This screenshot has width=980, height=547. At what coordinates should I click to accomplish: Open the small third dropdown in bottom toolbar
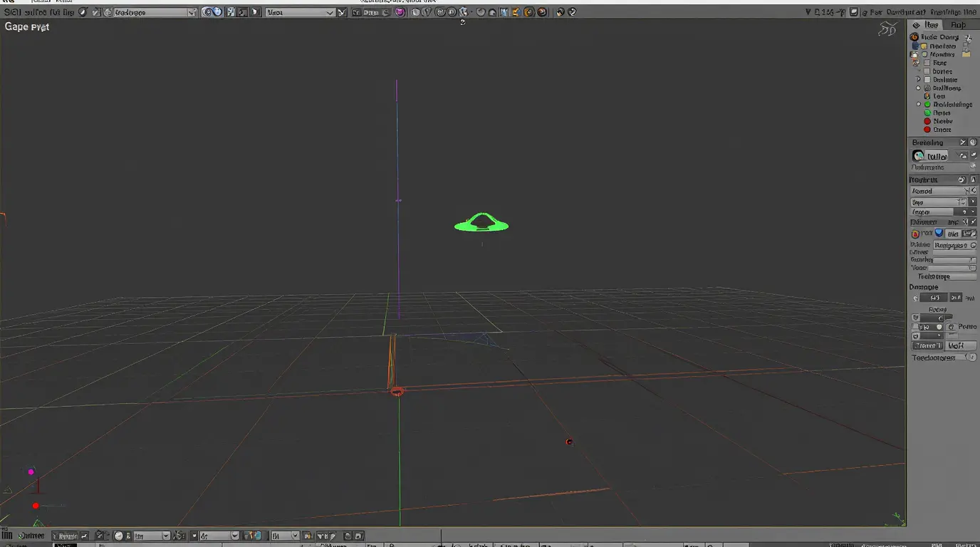(285, 536)
